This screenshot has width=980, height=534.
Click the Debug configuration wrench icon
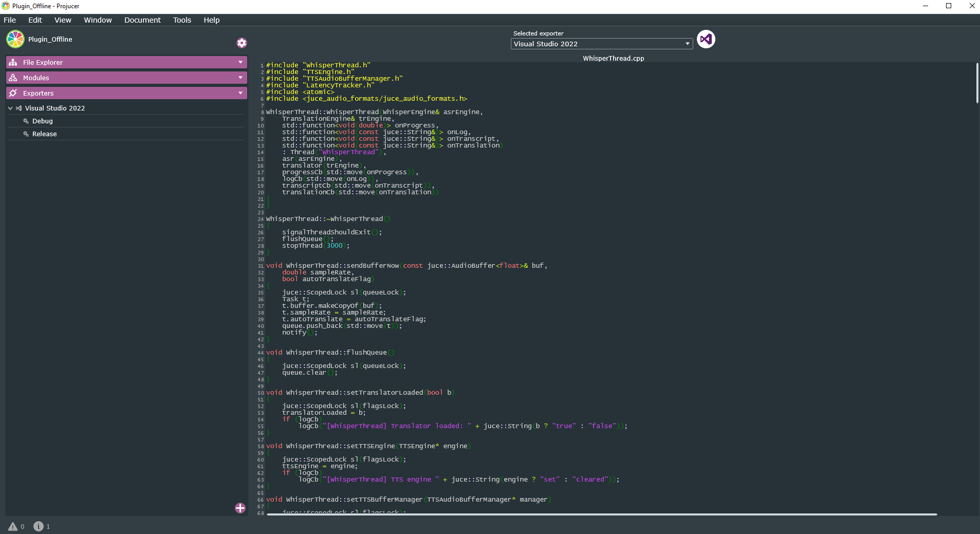click(26, 121)
